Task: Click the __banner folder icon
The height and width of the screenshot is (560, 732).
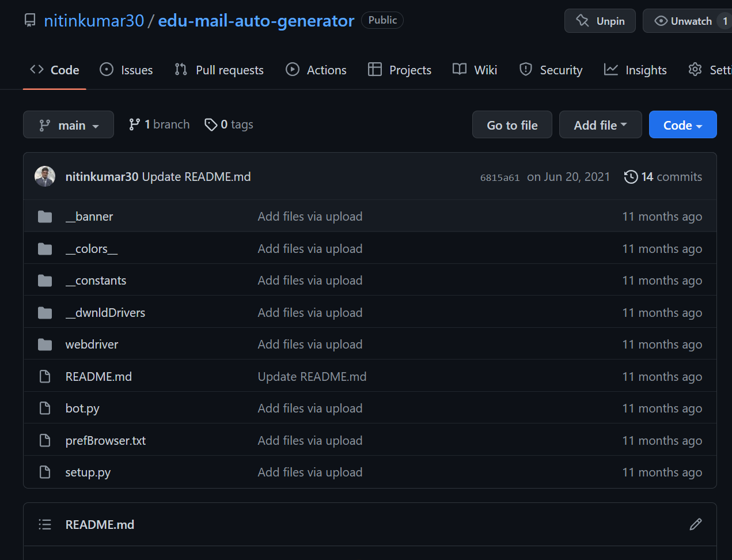Action: [45, 217]
